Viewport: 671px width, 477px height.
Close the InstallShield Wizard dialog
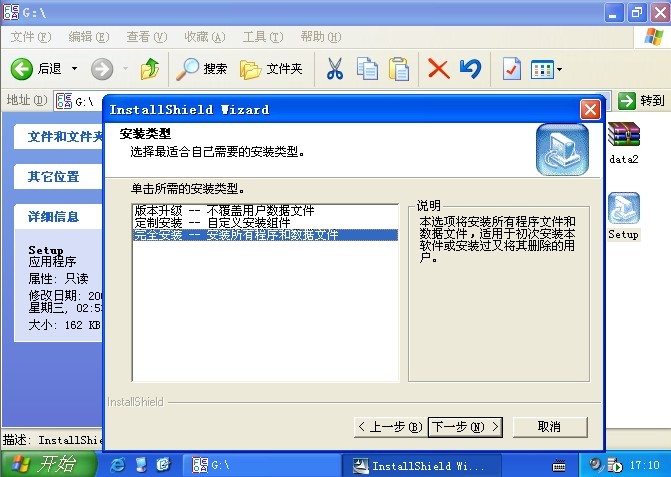(x=590, y=110)
